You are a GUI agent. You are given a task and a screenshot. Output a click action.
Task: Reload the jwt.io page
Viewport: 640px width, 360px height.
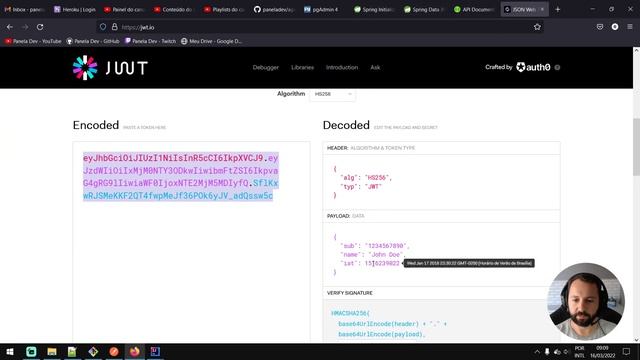click(x=40, y=27)
